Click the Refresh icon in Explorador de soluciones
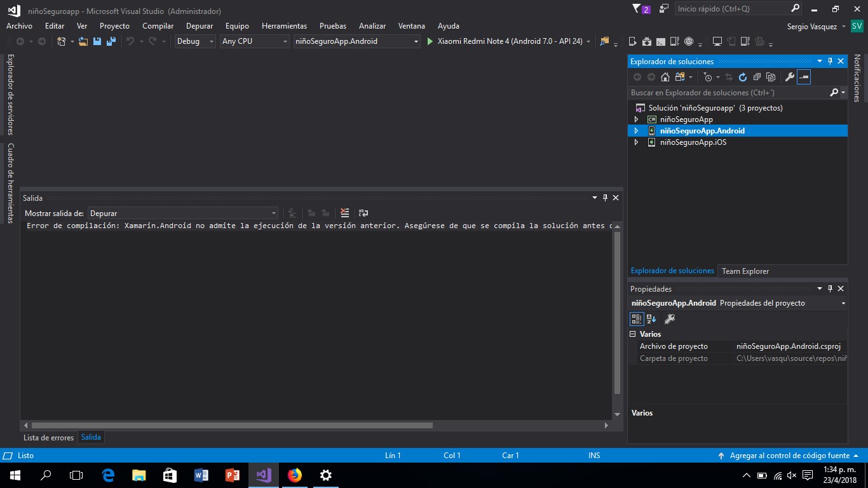Image resolution: width=868 pixels, height=488 pixels. (x=743, y=77)
